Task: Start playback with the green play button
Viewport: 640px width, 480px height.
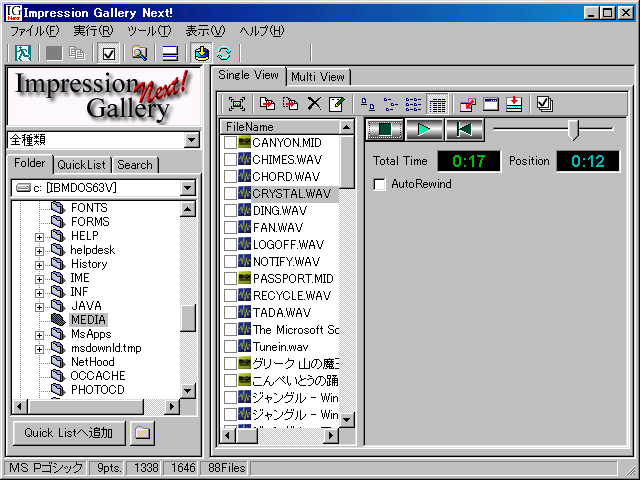Action: coord(424,130)
